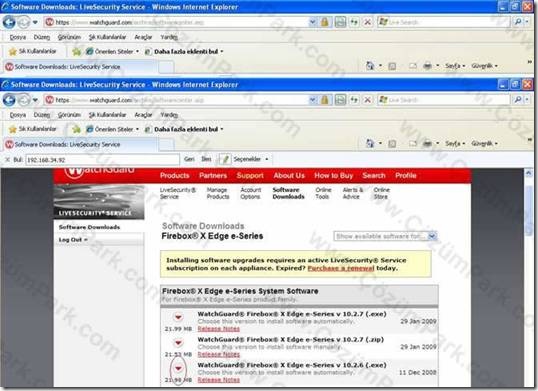The image size is (538, 391).
Task: Expand address bar history dropdown in rear window
Action: point(313,22)
